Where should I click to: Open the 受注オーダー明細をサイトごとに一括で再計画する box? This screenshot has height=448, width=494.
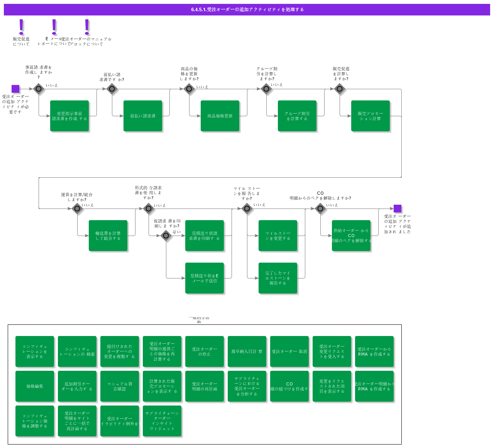(77, 421)
